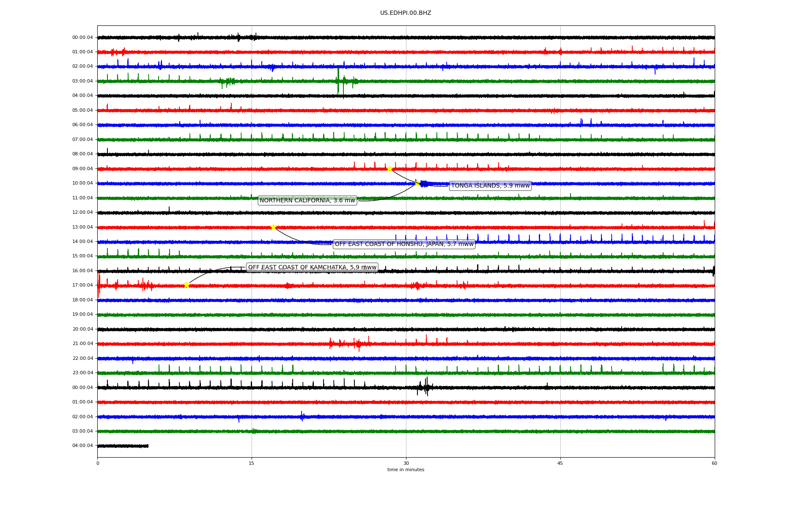
Task: Click the NORTHERN CALIFORNIA 3.6 mw label
Action: pyautogui.click(x=307, y=201)
